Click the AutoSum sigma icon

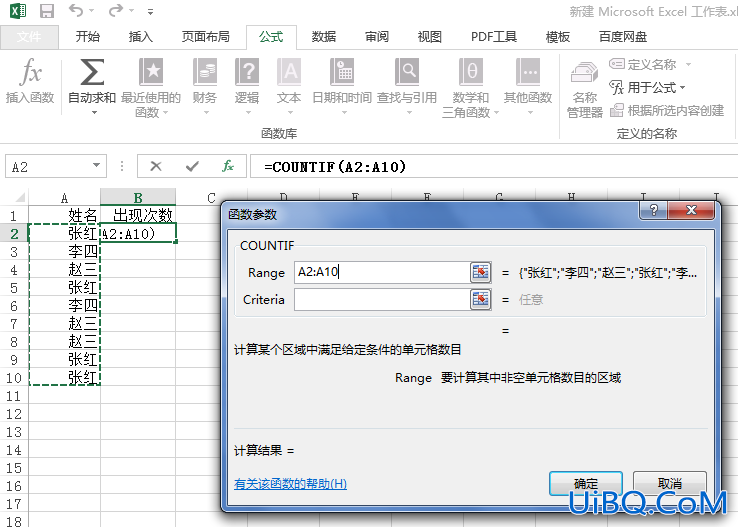92,72
